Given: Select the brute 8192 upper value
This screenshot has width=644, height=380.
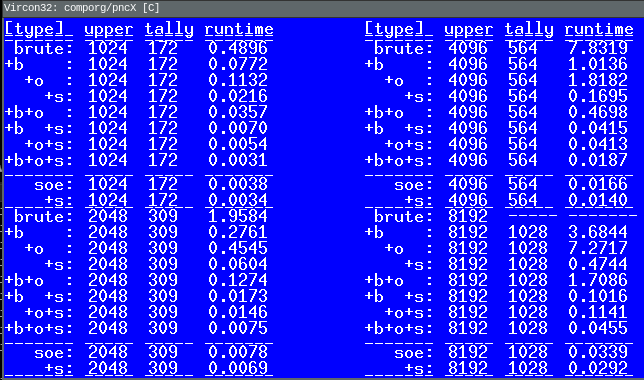Looking at the screenshot, I should coord(468,216).
